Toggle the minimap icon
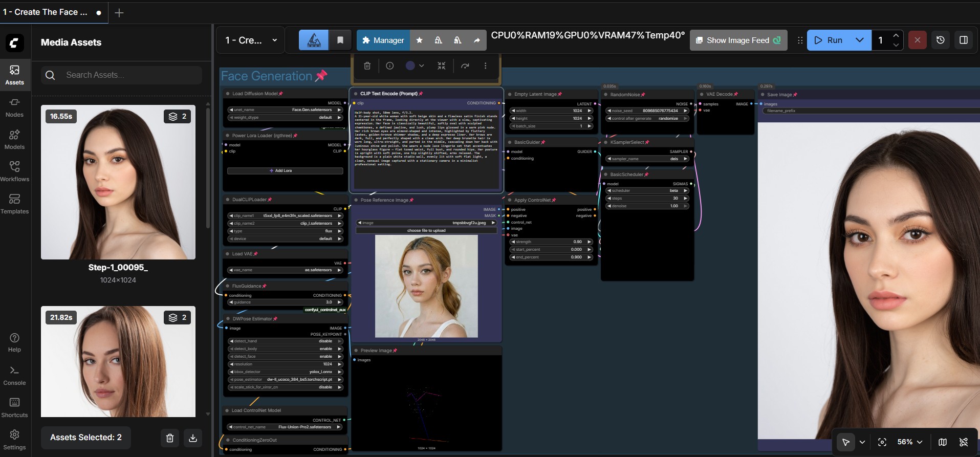The height and width of the screenshot is (457, 980). (943, 442)
